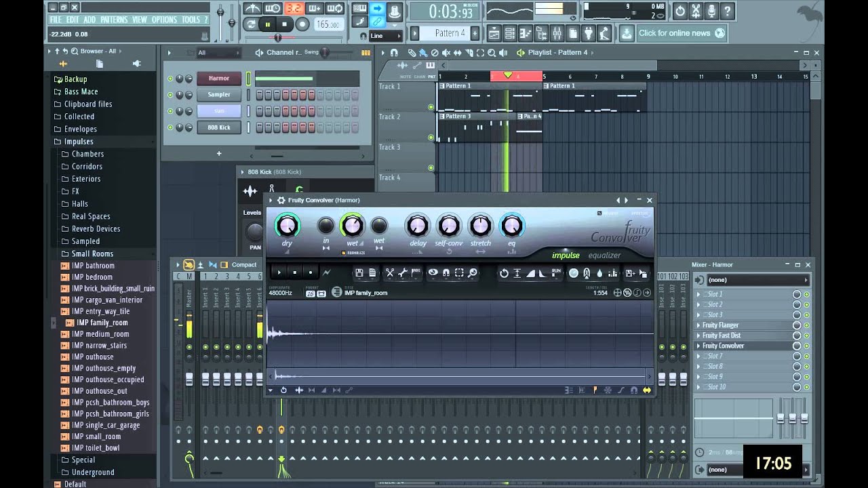The image size is (868, 488).
Task: Collapse the Impulses folder in browser
Action: pyautogui.click(x=79, y=142)
